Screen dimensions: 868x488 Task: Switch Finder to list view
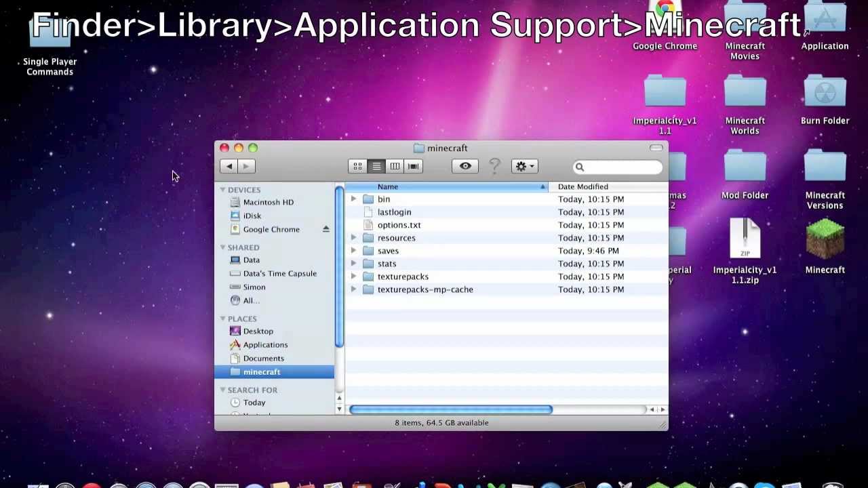pyautogui.click(x=376, y=166)
